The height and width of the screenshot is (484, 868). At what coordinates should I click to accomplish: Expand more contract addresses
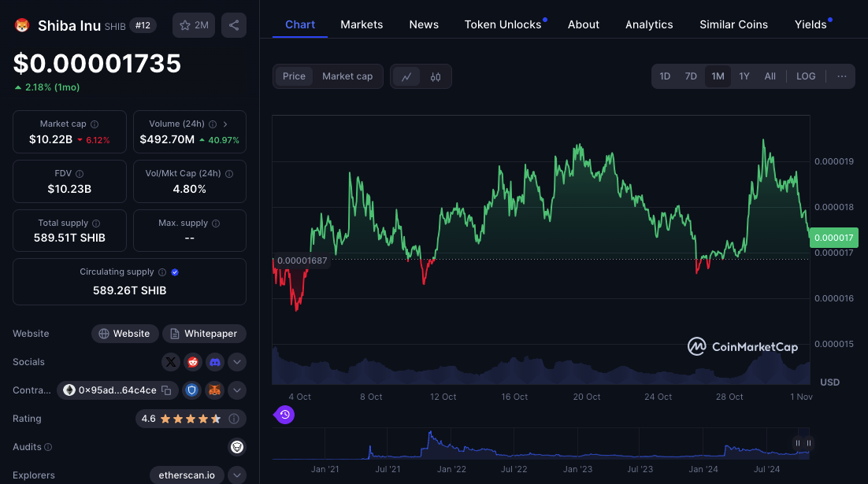click(237, 390)
